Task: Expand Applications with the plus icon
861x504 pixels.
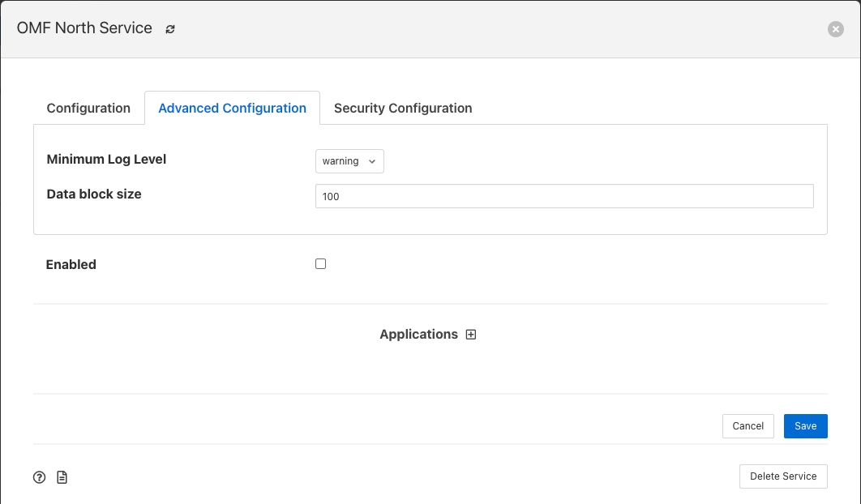Action: coord(471,335)
